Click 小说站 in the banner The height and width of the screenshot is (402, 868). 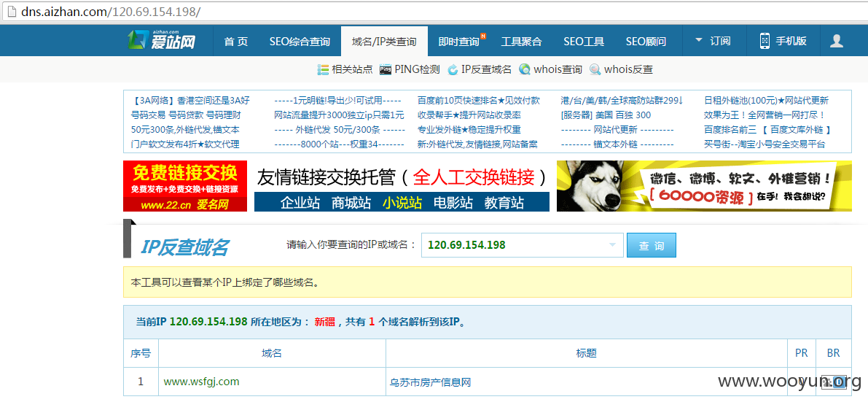402,202
